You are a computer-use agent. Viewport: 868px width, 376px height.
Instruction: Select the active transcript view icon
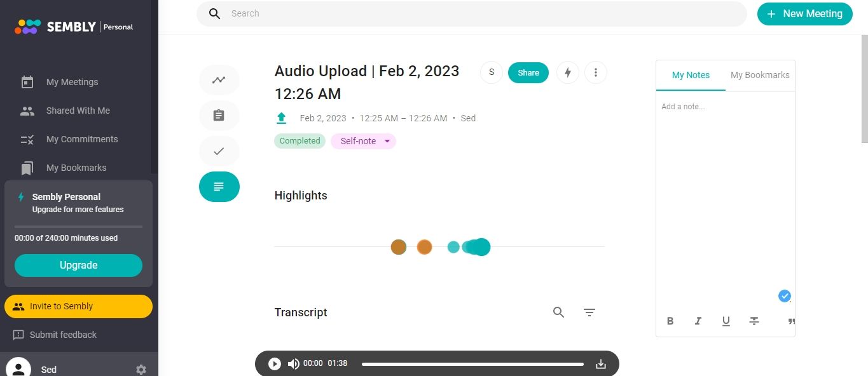(x=219, y=187)
